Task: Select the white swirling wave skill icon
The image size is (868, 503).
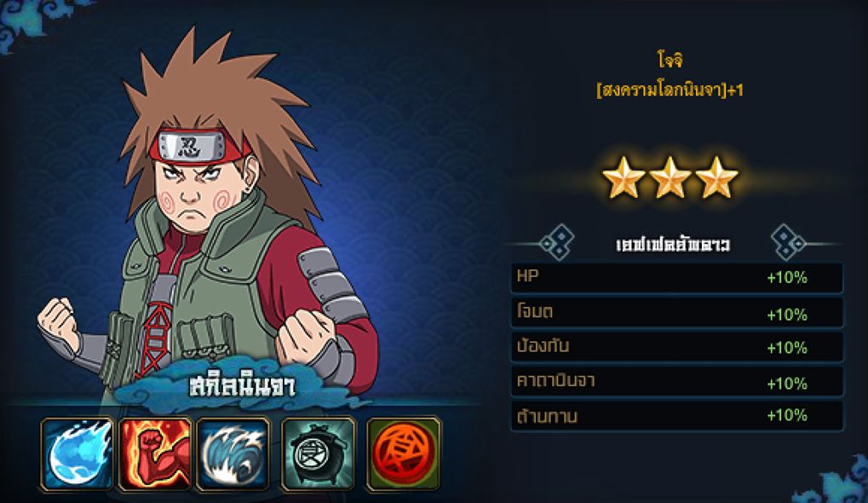Action: point(233,454)
